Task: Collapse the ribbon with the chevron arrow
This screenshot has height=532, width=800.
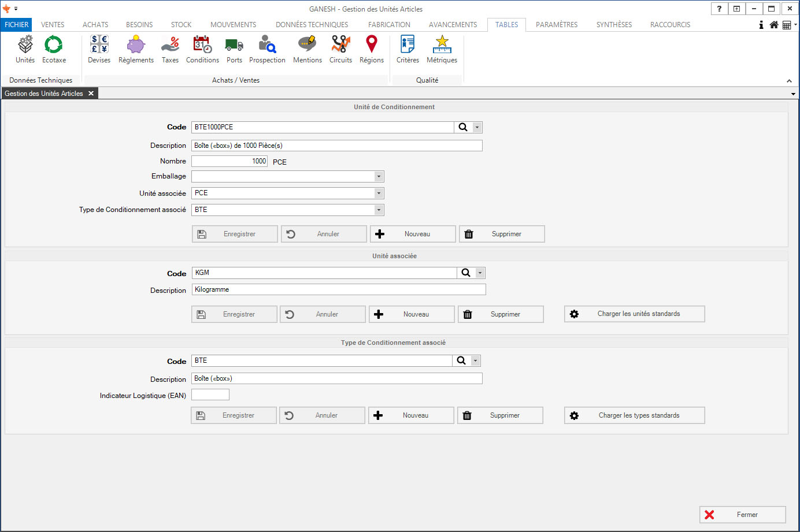Action: pyautogui.click(x=789, y=81)
